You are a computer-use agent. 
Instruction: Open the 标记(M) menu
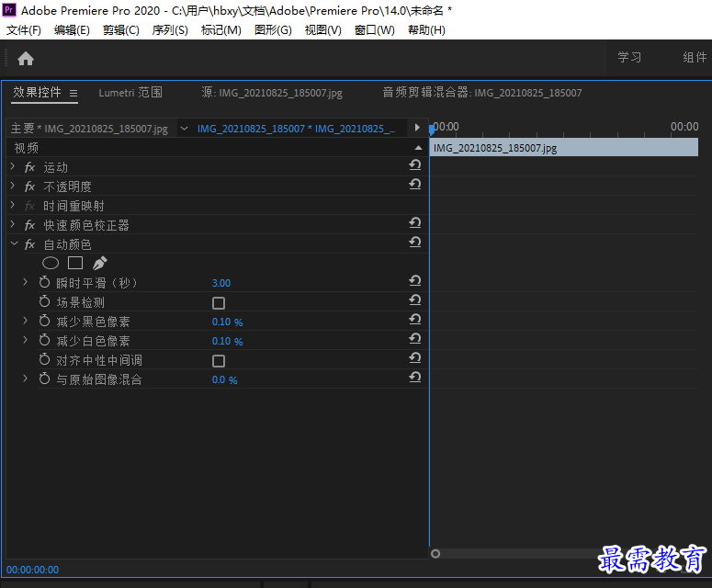(x=220, y=30)
